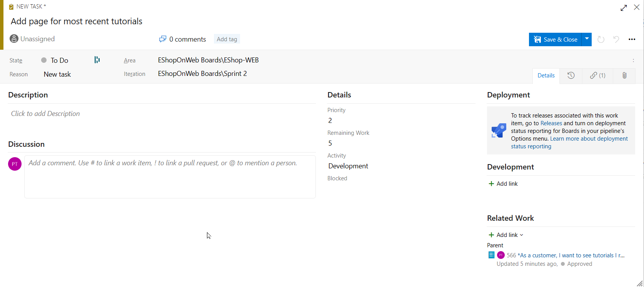The image size is (644, 287).
Task: Click the refresh work item icon
Action: point(601,39)
